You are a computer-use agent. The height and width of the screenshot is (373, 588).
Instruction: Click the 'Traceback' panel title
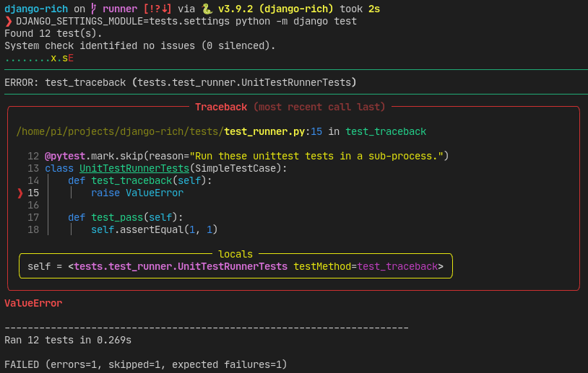(221, 107)
